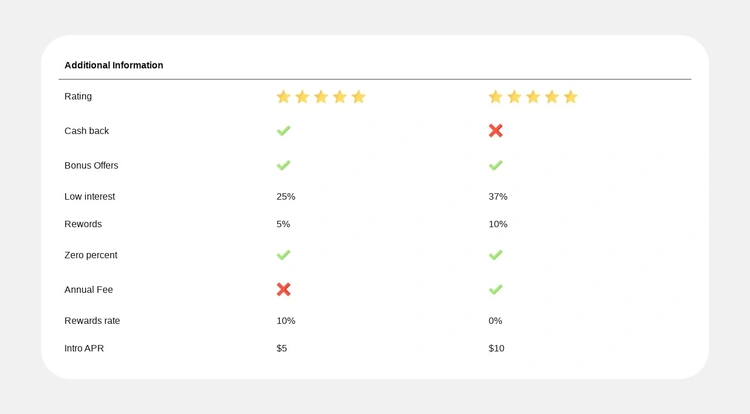Image resolution: width=750 pixels, height=414 pixels.
Task: Click the Intro APR $10 value
Action: pos(496,348)
